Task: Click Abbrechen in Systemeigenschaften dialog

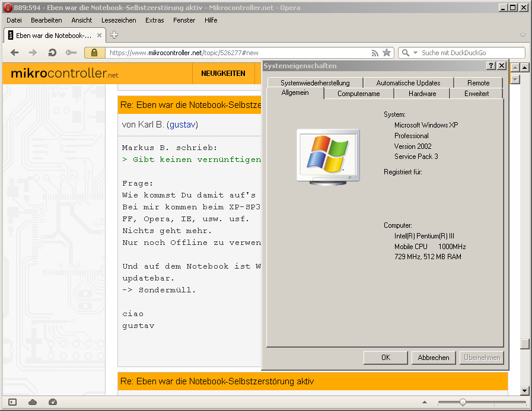Action: click(x=434, y=358)
